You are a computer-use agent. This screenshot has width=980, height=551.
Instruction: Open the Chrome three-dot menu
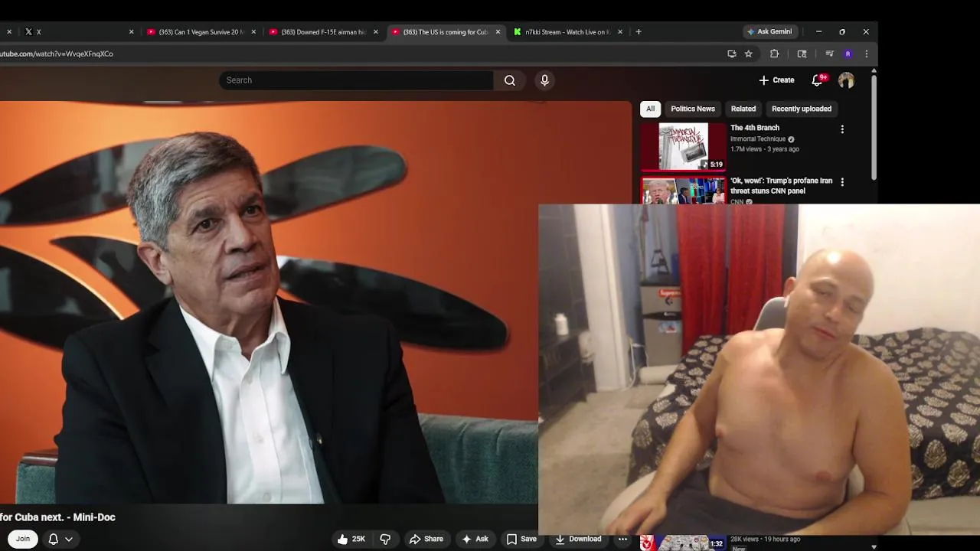tap(866, 54)
